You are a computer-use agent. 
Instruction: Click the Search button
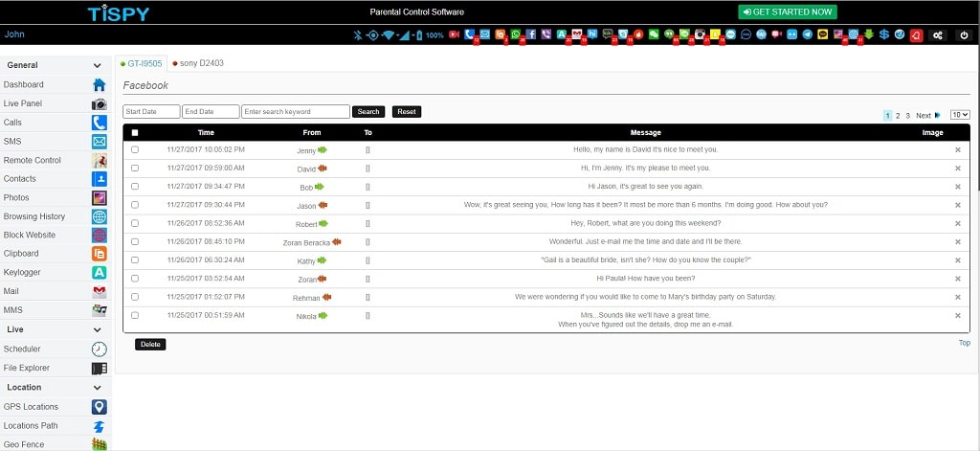[368, 111]
